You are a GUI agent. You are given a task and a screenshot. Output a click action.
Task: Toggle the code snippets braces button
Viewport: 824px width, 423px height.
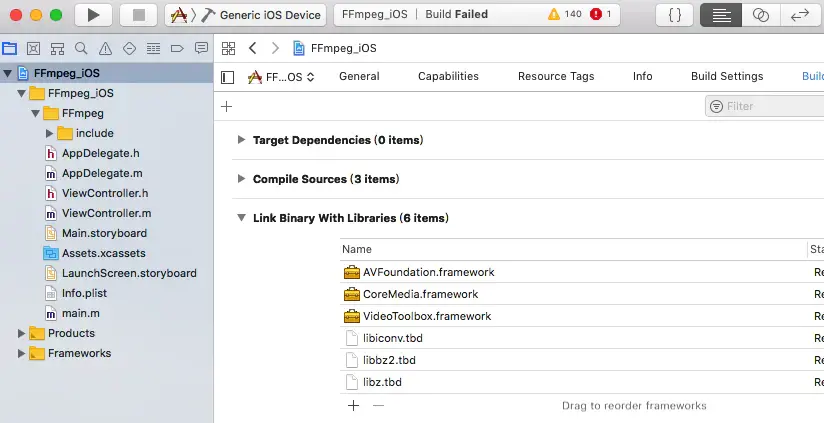(675, 15)
